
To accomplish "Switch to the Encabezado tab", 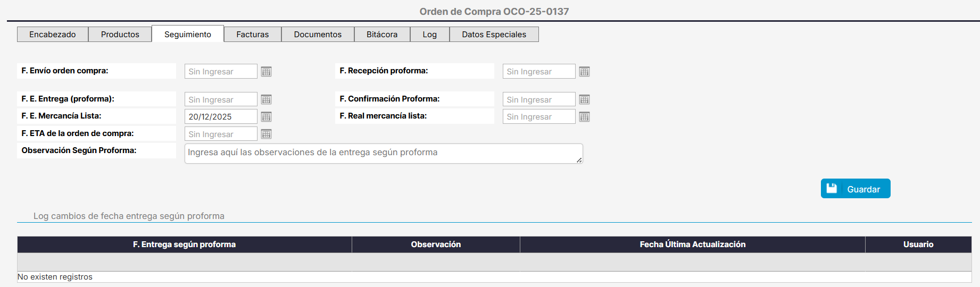I will 53,35.
